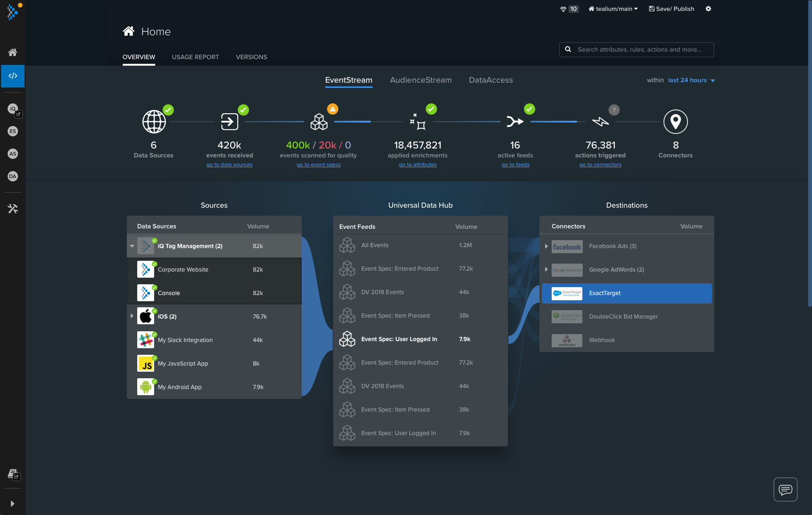Click the Connectors Volume column header

[x=691, y=226]
